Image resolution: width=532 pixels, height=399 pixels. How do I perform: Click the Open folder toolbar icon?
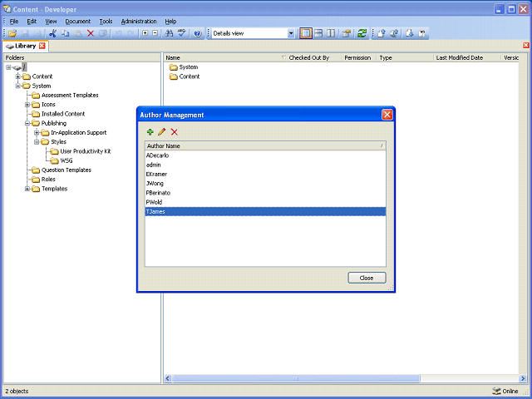[12, 33]
